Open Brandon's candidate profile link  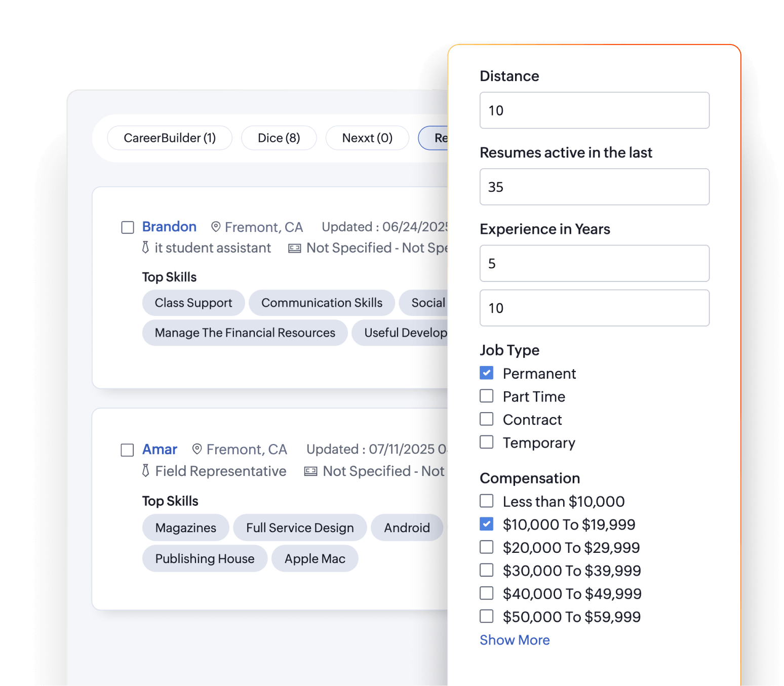pyautogui.click(x=169, y=227)
